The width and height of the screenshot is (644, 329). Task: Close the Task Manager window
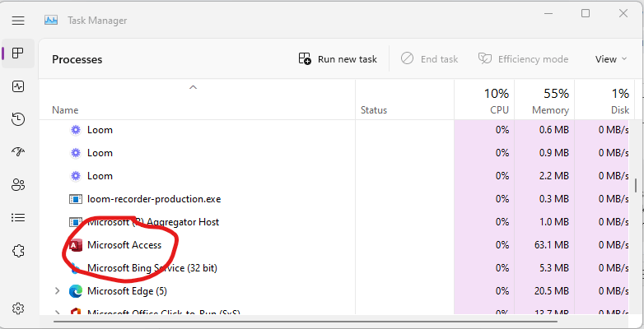click(623, 13)
